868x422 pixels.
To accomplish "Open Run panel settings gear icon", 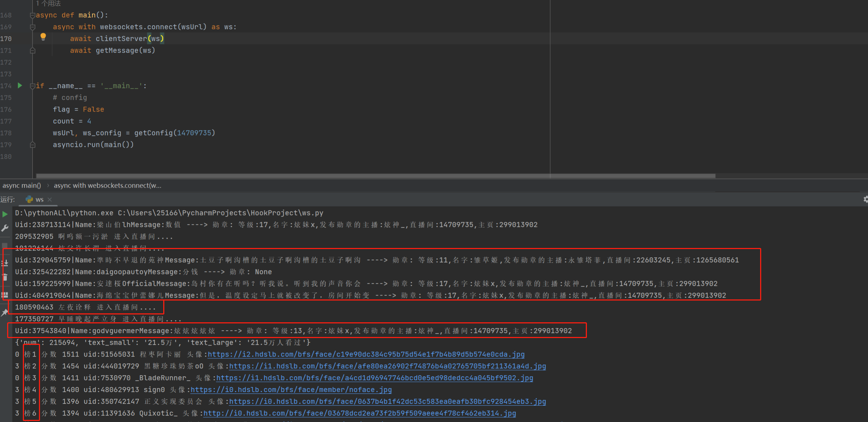I will [x=865, y=199].
